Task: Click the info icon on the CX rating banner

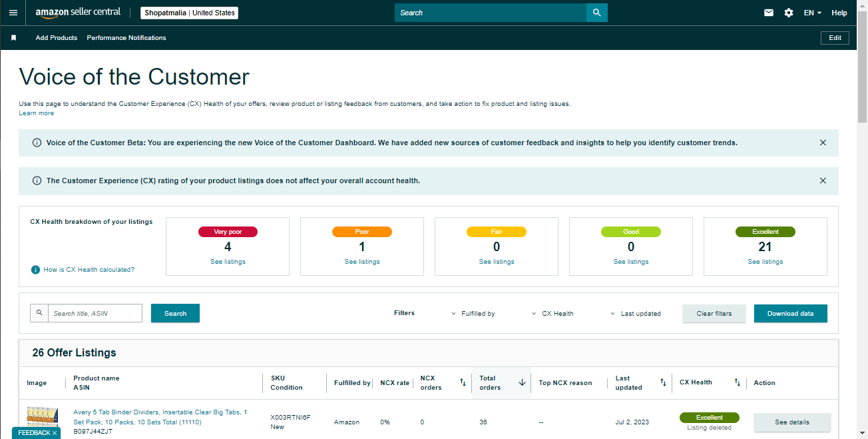Action: (x=36, y=181)
